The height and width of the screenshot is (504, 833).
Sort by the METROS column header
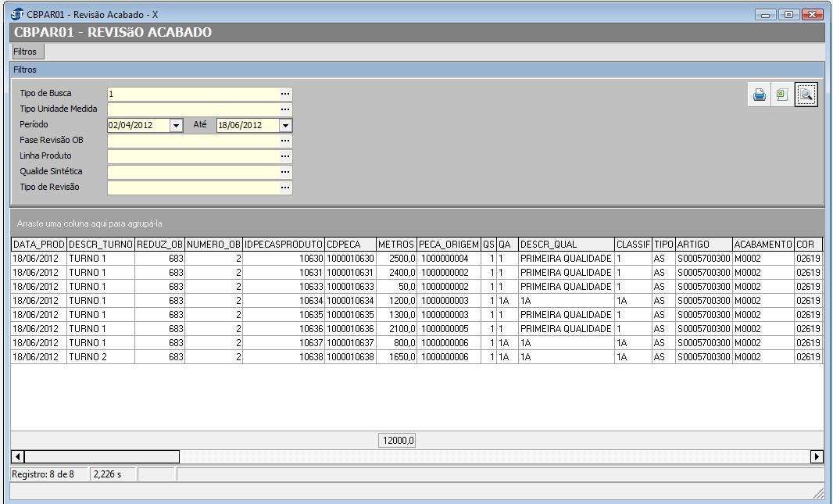[x=395, y=245]
